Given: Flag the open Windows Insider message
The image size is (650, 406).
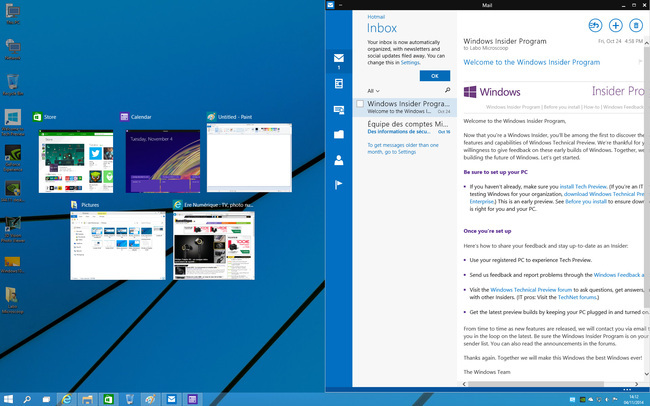Looking at the screenshot, I should [640, 62].
